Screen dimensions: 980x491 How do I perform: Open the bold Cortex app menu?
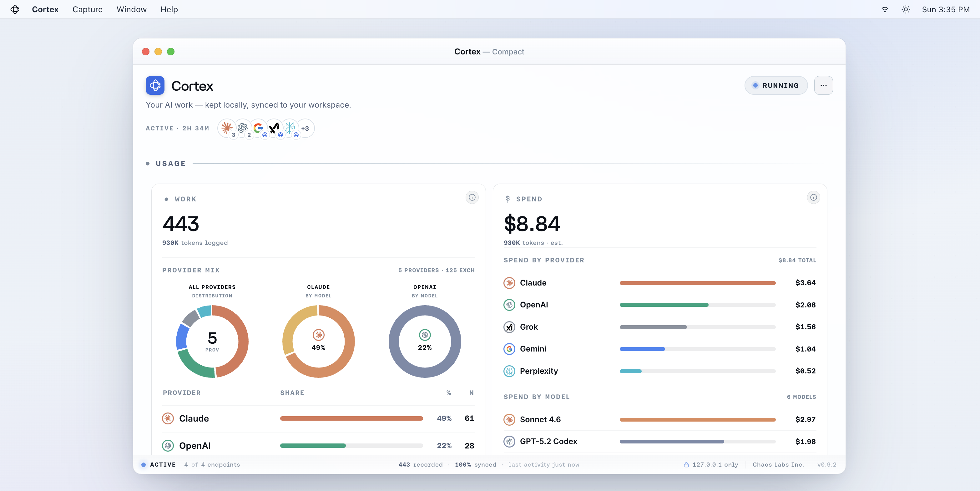coord(45,9)
